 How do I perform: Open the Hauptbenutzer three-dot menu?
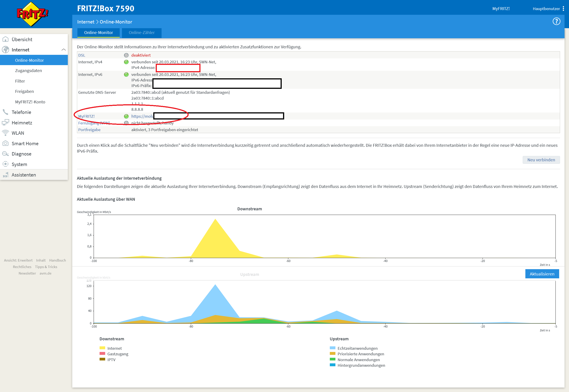coord(563,9)
